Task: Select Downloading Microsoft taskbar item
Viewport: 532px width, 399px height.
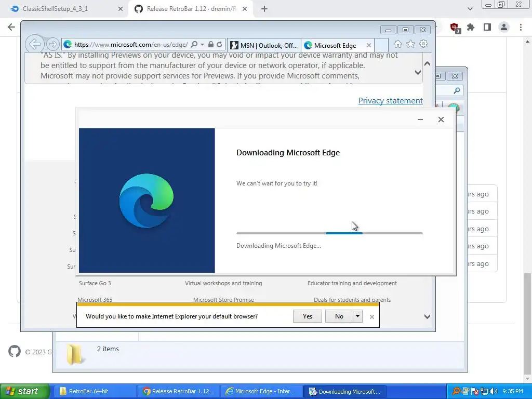Action: (x=344, y=391)
